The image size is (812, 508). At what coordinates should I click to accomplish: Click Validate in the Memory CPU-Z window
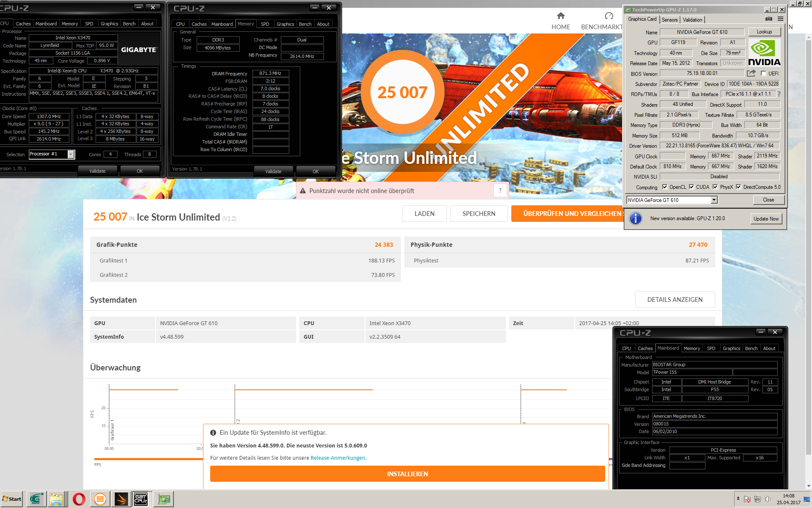[x=273, y=171]
